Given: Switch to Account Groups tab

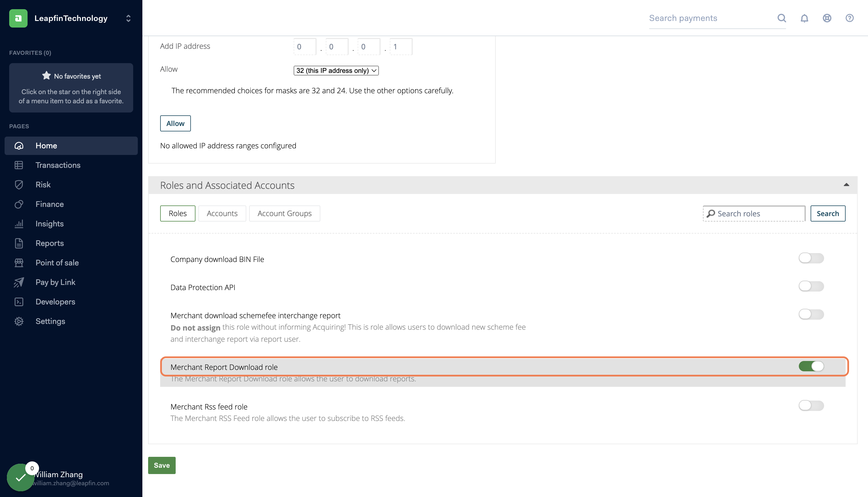Looking at the screenshot, I should tap(284, 213).
